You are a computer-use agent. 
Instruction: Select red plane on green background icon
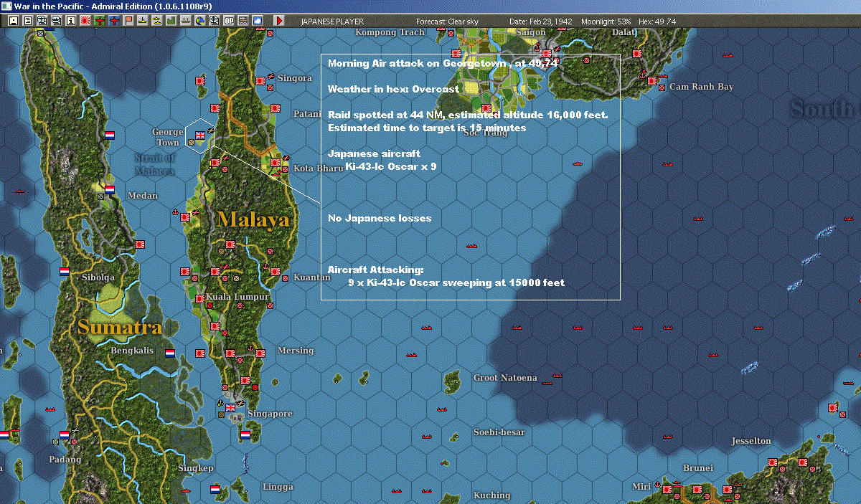(x=100, y=21)
